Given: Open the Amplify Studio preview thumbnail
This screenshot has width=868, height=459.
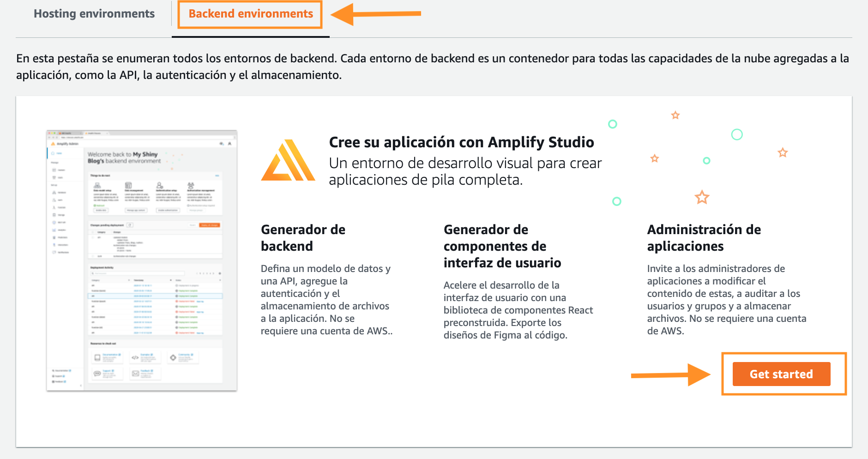Looking at the screenshot, I should click(x=142, y=260).
